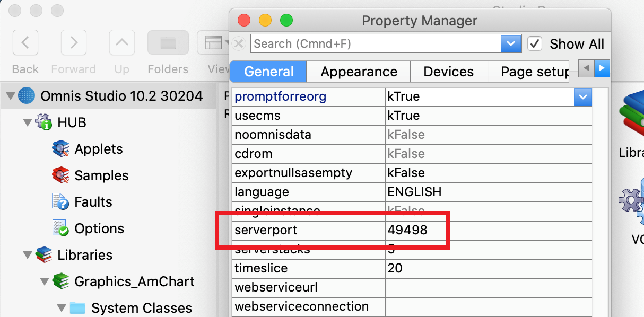Click the Omnis Studio globe icon
The height and width of the screenshot is (317, 644).
[27, 96]
